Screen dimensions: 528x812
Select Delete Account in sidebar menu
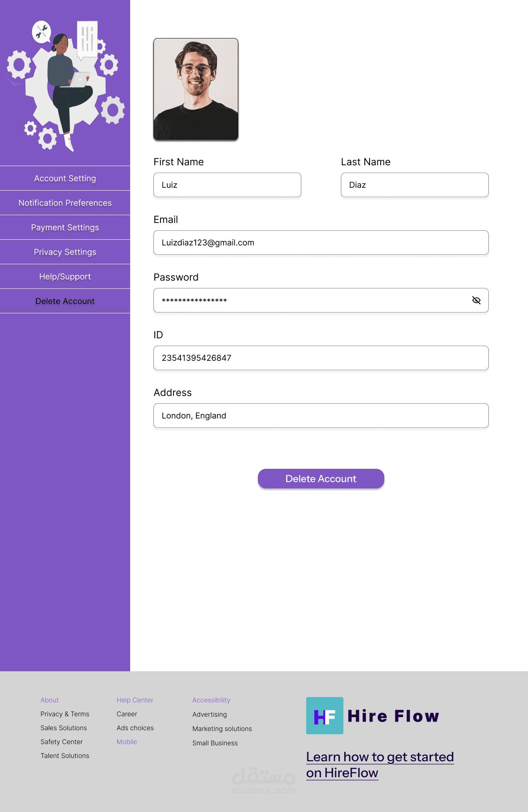[65, 301]
